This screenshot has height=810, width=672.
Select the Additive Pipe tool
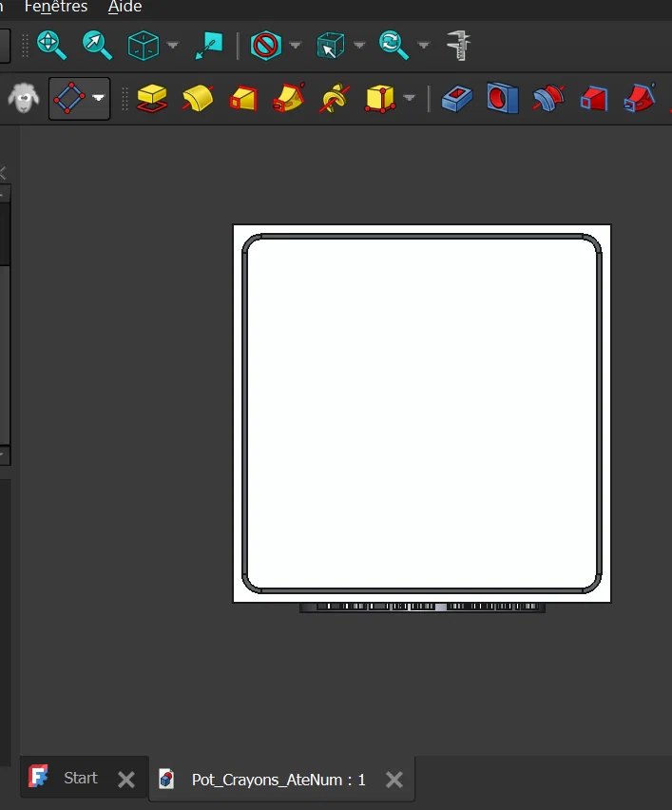click(x=289, y=98)
